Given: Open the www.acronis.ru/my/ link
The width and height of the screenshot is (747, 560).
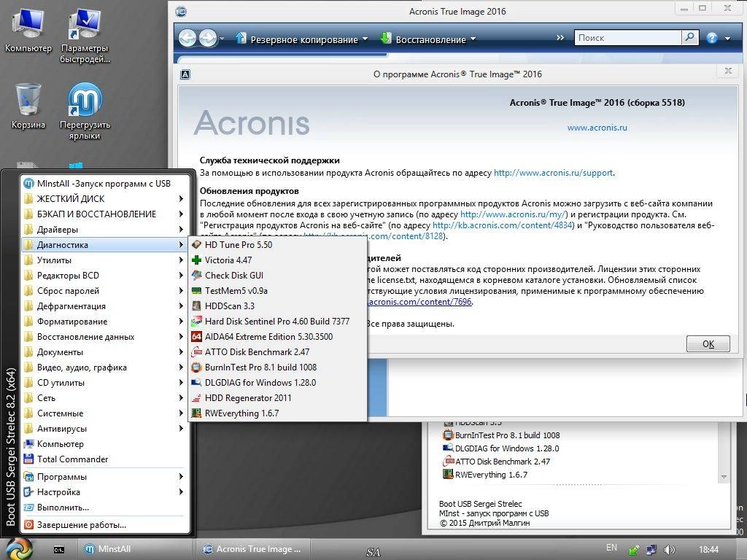Looking at the screenshot, I should point(514,214).
